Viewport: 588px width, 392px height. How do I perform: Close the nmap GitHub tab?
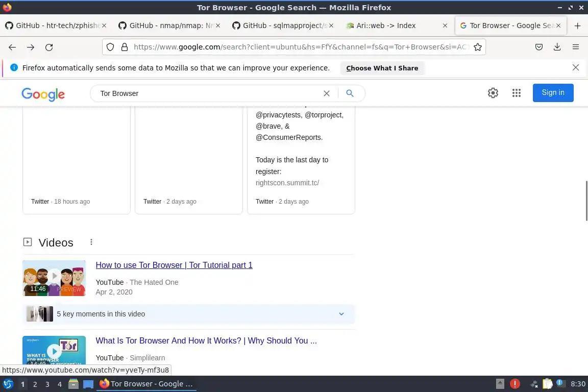(217, 26)
